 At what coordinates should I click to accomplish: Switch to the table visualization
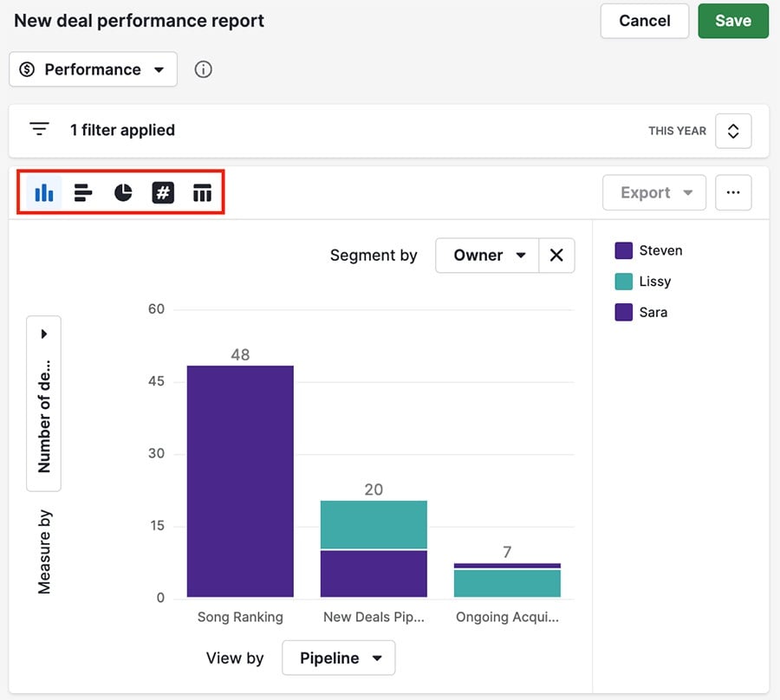pyautogui.click(x=202, y=192)
